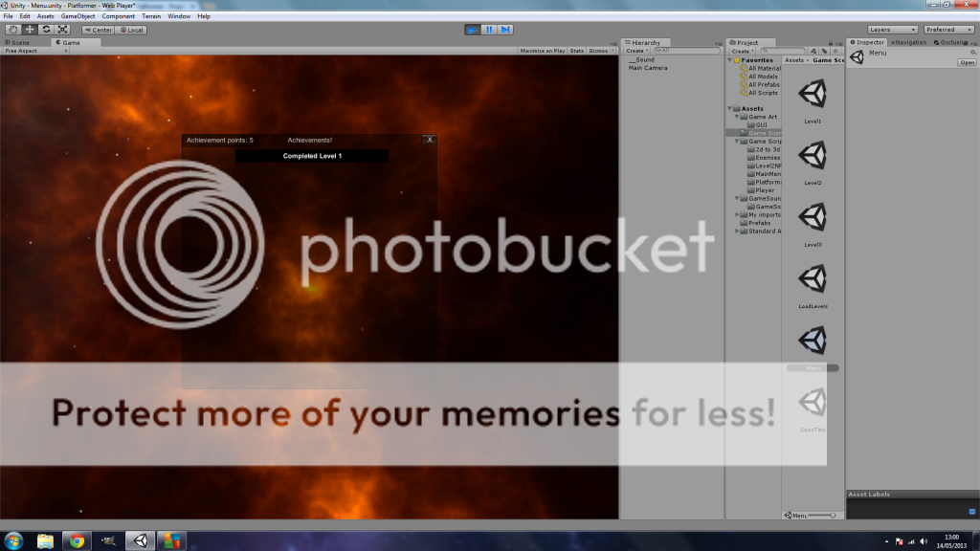Click the search by type icon in Project
This screenshot has width=980, height=551.
(x=813, y=51)
